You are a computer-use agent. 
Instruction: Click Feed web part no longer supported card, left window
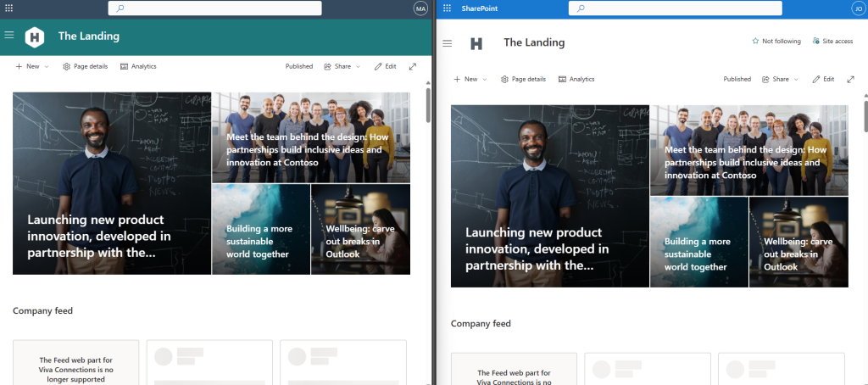[x=75, y=363]
